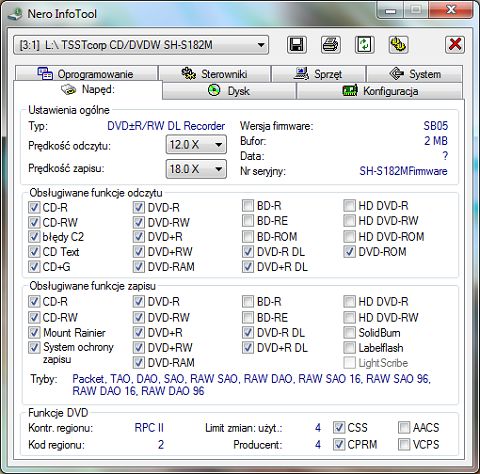The height and width of the screenshot is (474, 480).
Task: Toggle CD Text checkbox
Action: tap(34, 252)
